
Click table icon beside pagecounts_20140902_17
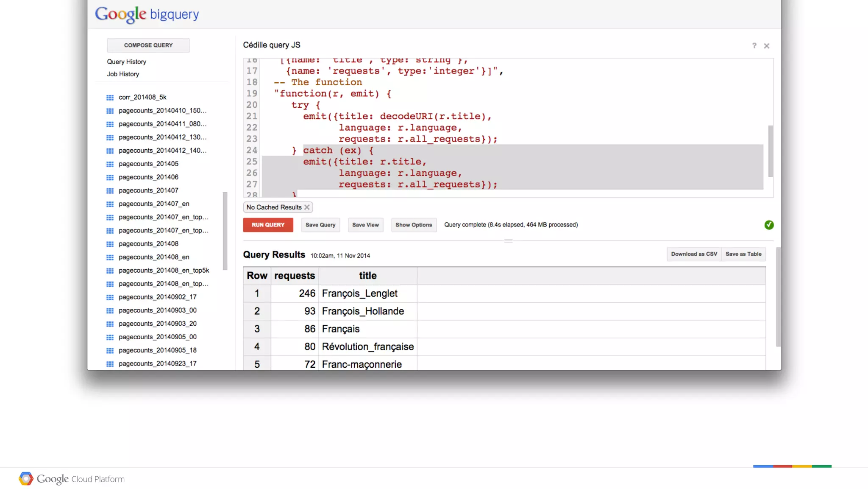(110, 297)
